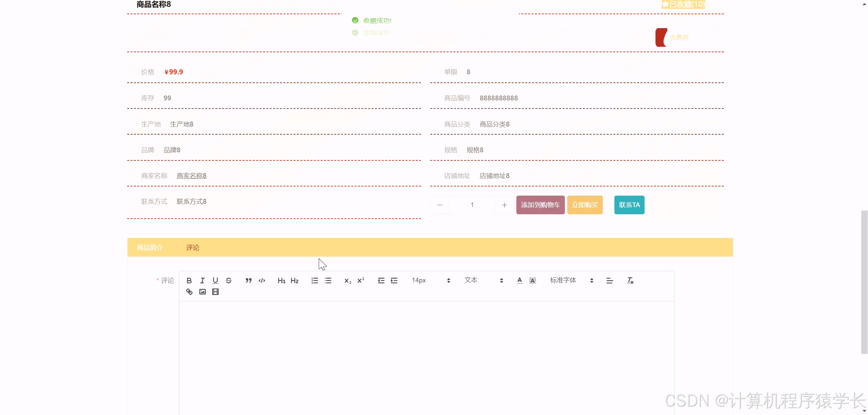Insert a hyperlink in the comment
The width and height of the screenshot is (868, 415).
189,292
